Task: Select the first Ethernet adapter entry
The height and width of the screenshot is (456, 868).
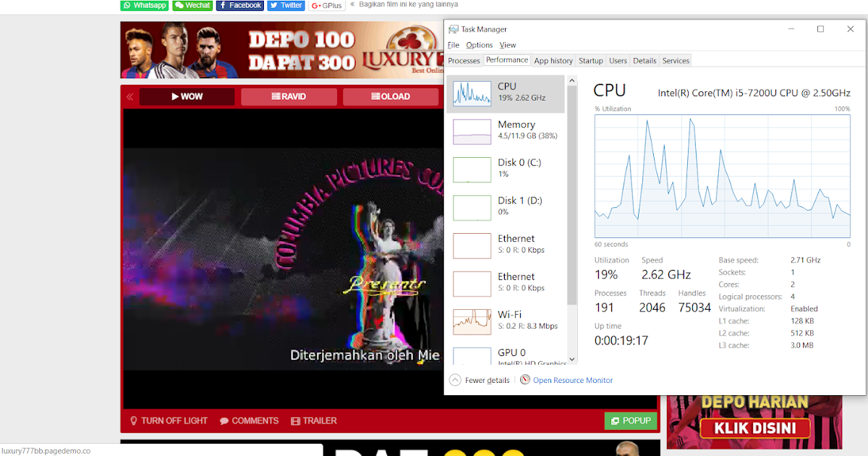Action: point(506,244)
